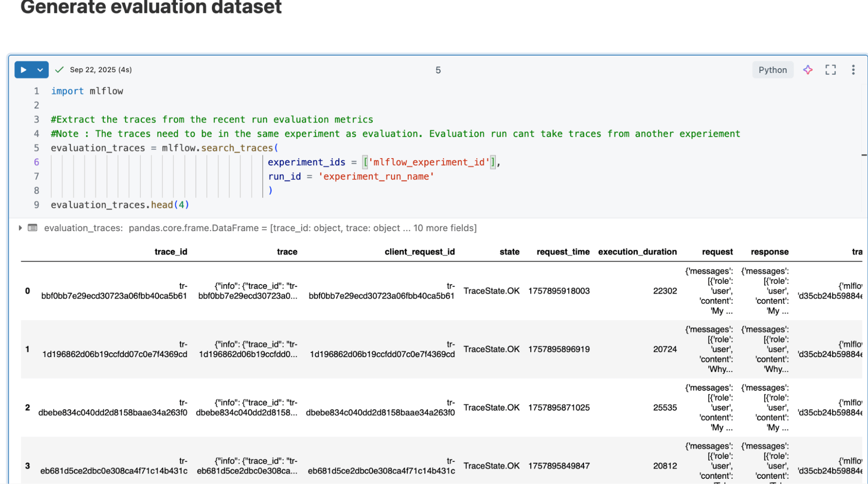Select the execution_duration column header
The image size is (868, 484).
[x=637, y=252]
